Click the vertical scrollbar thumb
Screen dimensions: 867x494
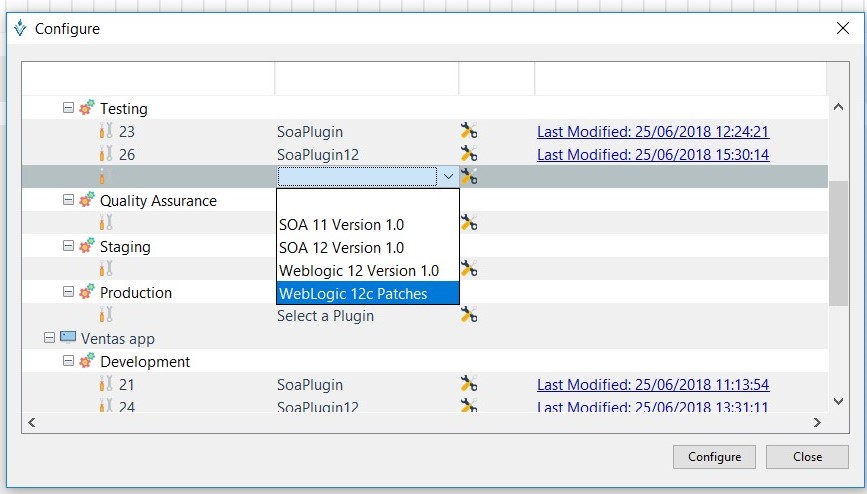pyautogui.click(x=838, y=243)
